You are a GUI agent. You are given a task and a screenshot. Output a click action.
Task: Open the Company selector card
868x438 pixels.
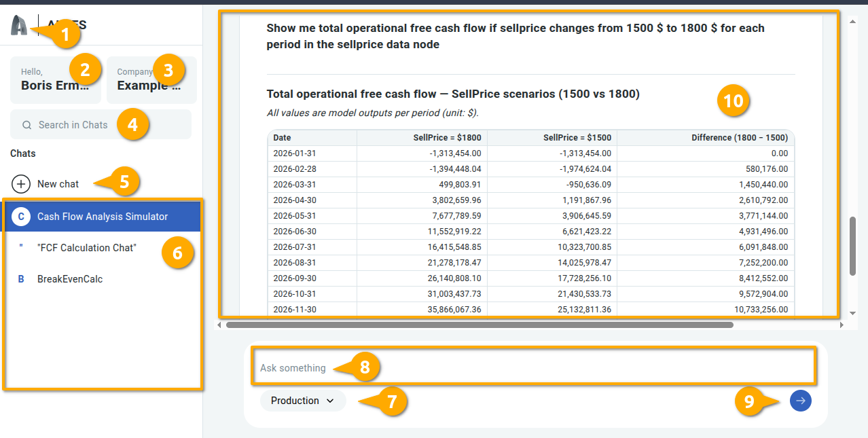pos(151,80)
